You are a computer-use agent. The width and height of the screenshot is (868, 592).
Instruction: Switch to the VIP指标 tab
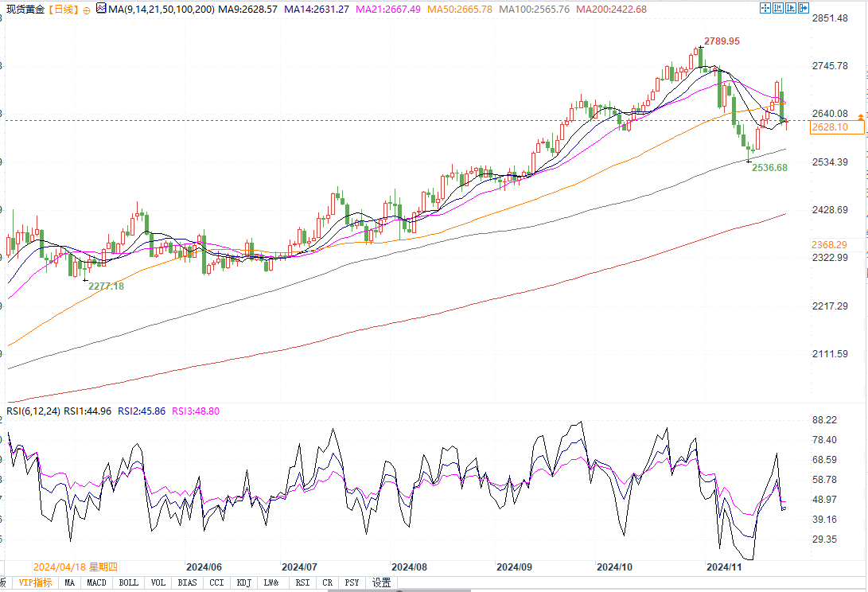(36, 582)
